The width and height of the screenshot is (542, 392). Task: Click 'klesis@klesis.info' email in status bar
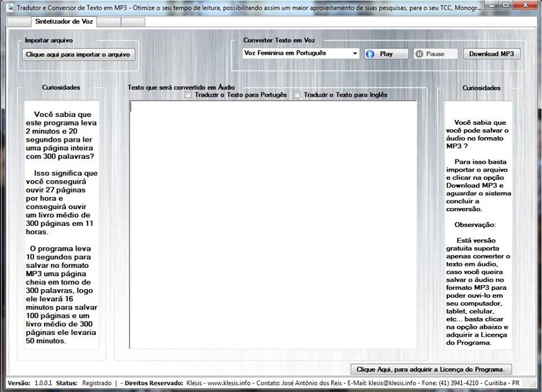(392, 383)
